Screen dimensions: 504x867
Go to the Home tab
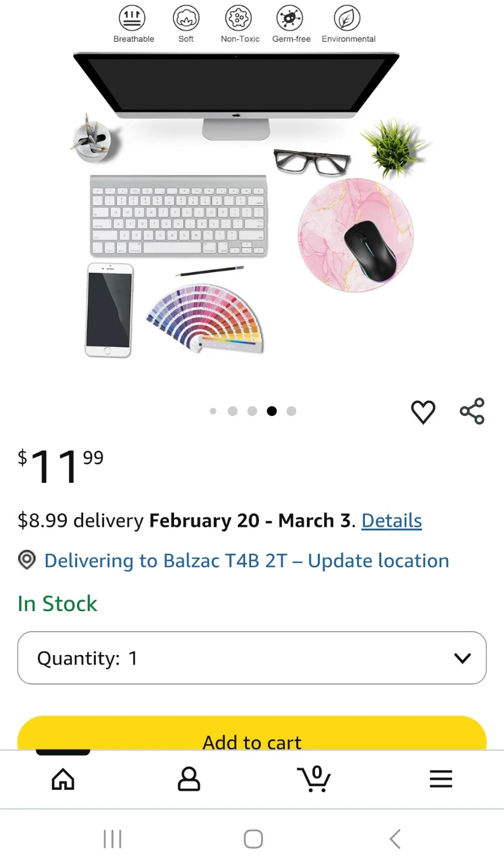pos(63,779)
